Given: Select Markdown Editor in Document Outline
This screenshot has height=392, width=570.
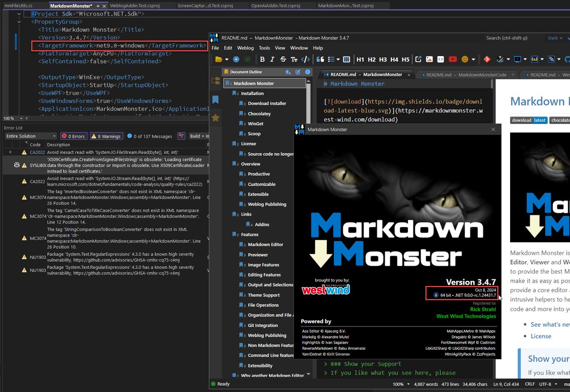Looking at the screenshot, I should coord(266,244).
